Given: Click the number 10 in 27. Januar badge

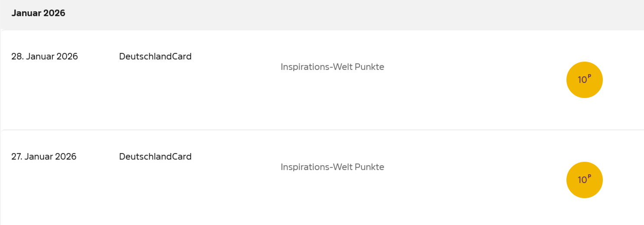Looking at the screenshot, I should 582,180.
